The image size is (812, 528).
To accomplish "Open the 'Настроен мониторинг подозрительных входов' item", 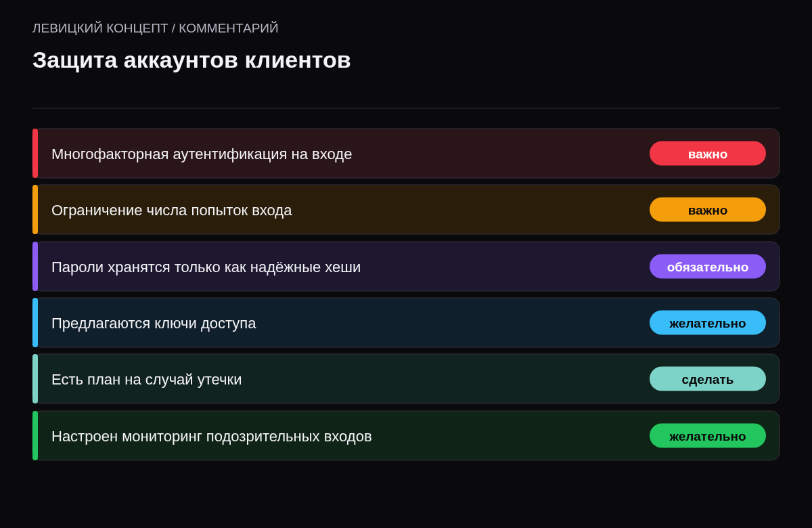I will (406, 436).
